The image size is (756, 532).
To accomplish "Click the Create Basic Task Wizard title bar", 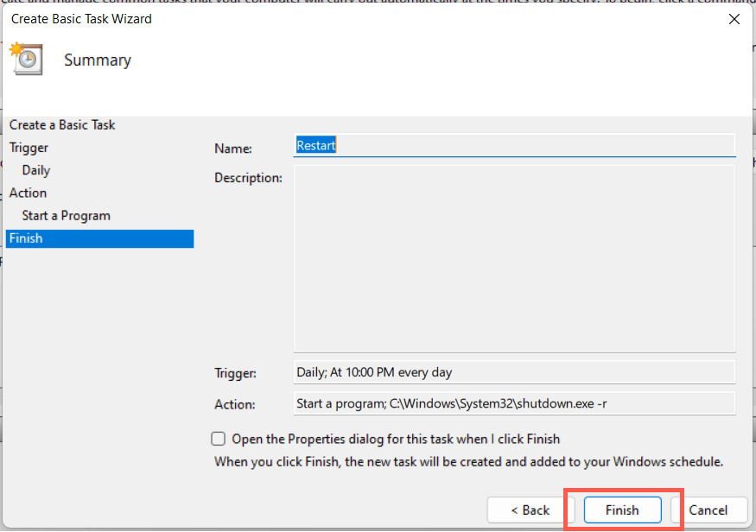I will click(346, 18).
